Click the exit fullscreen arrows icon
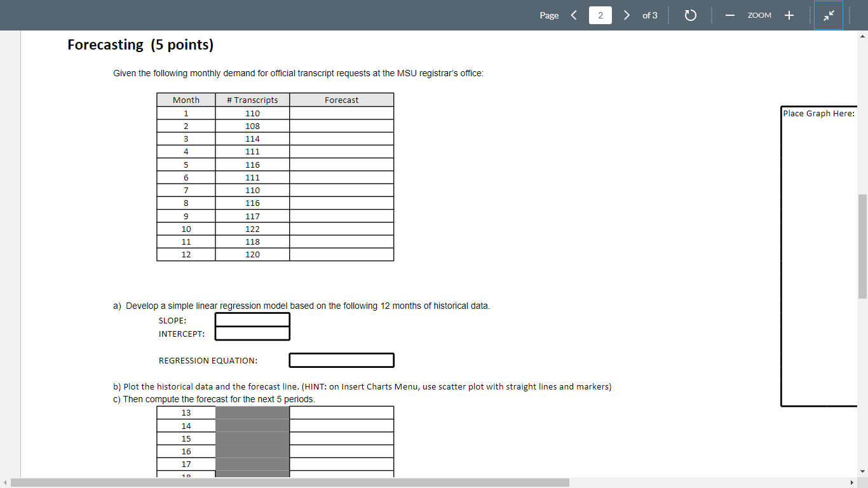This screenshot has height=488, width=868. pyautogui.click(x=829, y=15)
